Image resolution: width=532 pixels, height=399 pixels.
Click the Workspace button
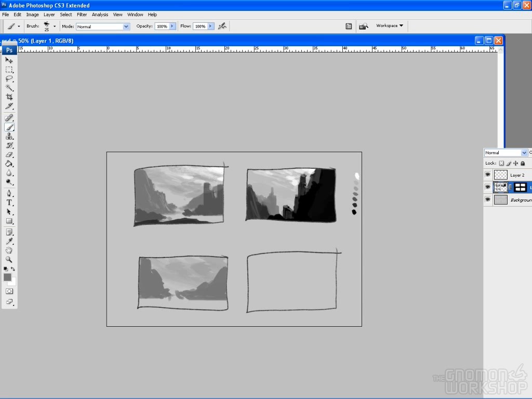tap(390, 25)
